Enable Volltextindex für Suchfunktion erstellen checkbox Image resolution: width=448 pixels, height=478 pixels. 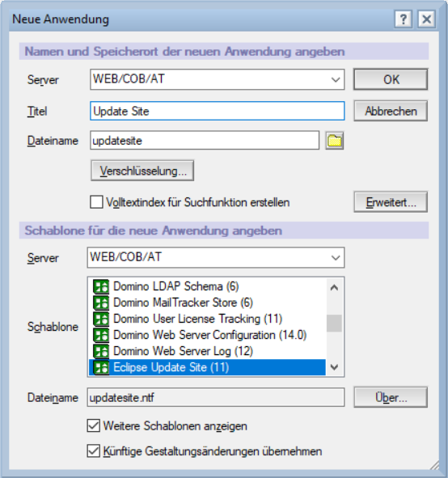click(x=96, y=202)
